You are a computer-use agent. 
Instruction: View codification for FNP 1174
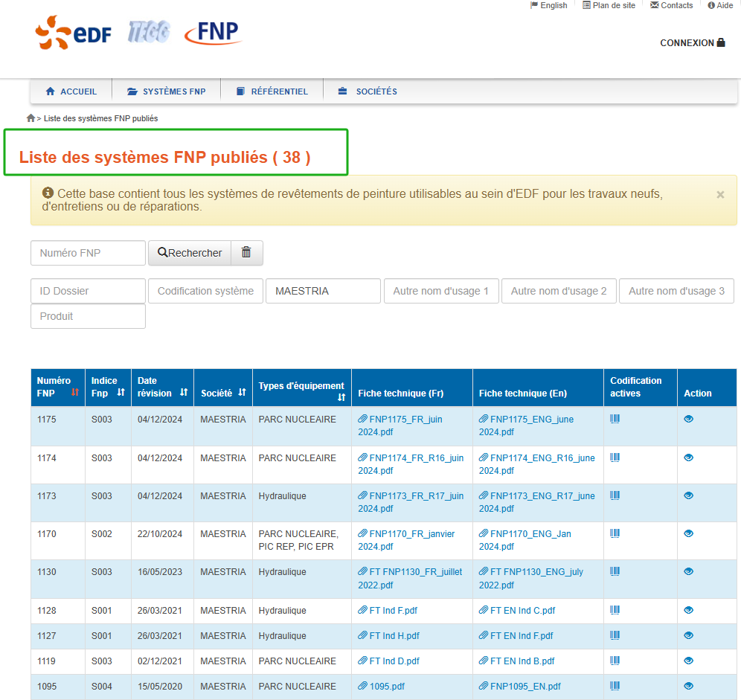tap(615, 457)
